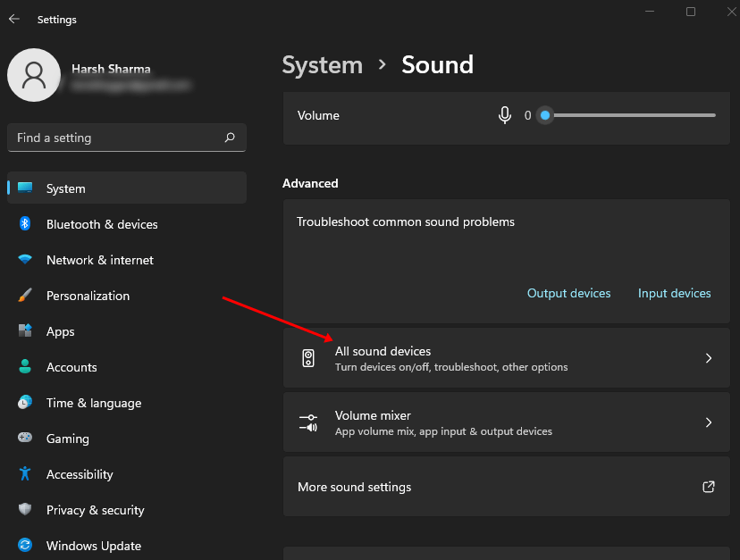Image resolution: width=740 pixels, height=560 pixels.
Task: Click the All sound devices speaker icon
Action: point(308,358)
